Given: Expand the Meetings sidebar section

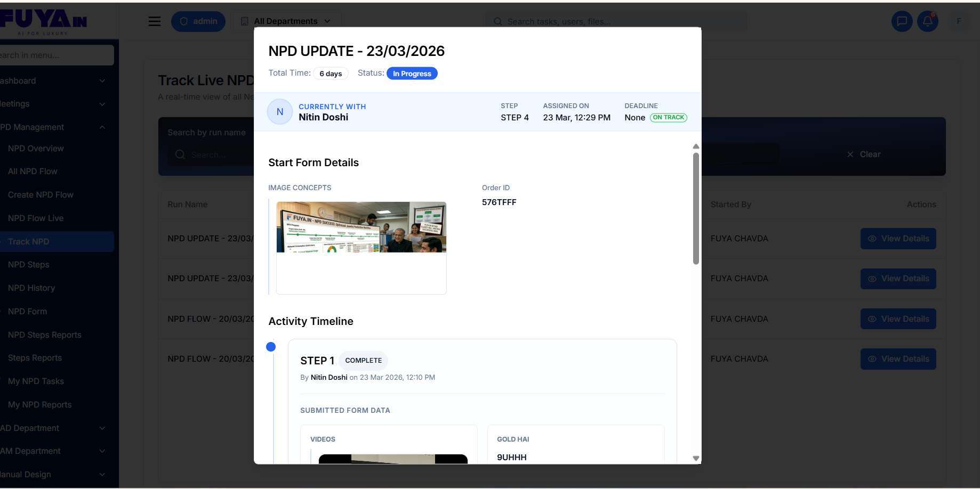Looking at the screenshot, I should [53, 104].
